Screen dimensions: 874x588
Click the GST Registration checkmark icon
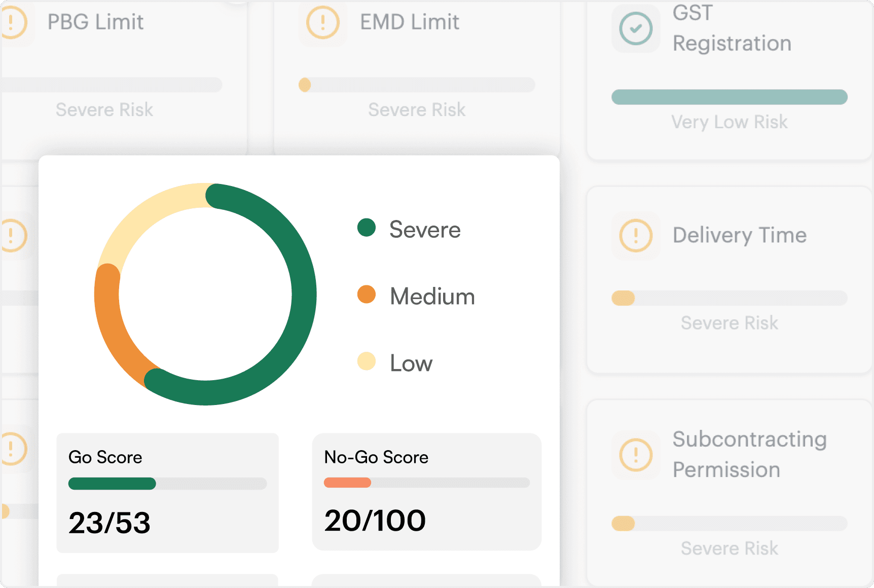pos(635,29)
